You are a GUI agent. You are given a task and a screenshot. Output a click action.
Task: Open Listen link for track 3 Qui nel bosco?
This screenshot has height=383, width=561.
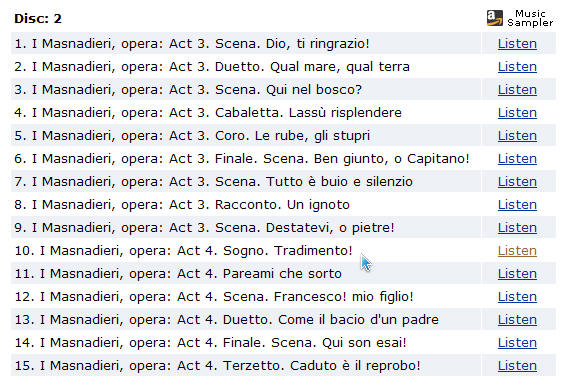(x=517, y=89)
